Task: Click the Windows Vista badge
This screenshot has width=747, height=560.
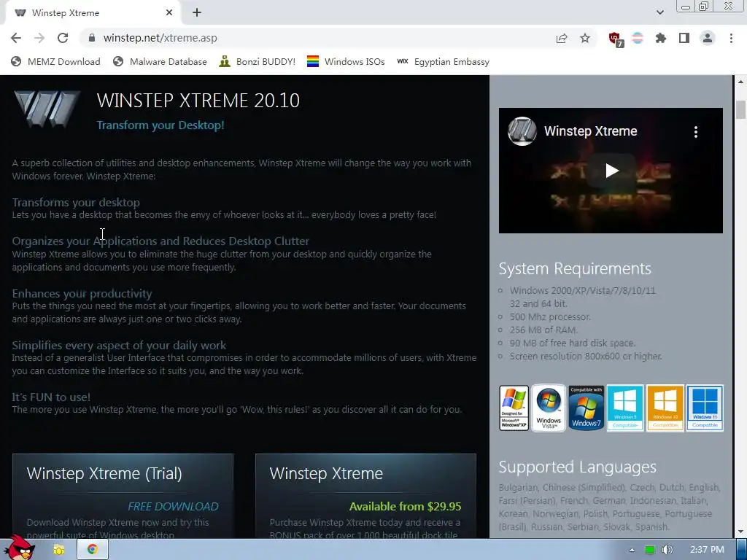Action: [x=549, y=408]
